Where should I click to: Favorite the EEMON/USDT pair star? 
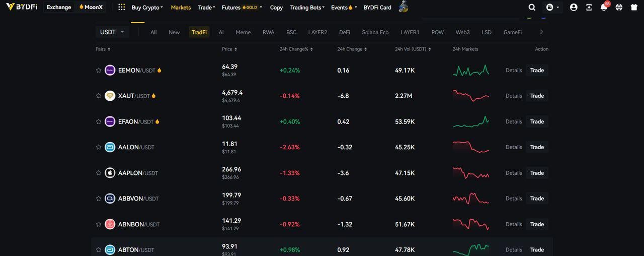click(99, 71)
